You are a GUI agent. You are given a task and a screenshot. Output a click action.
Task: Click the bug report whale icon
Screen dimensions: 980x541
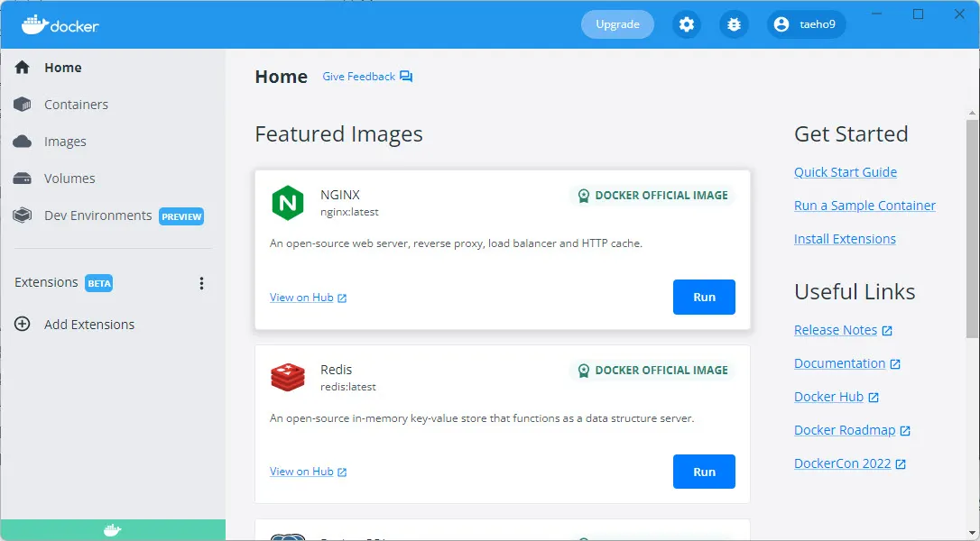(734, 24)
